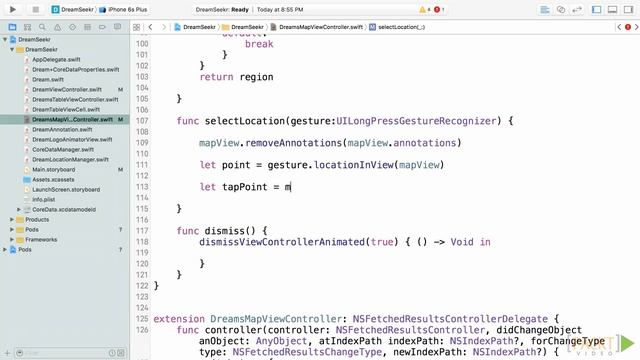
Task: Toggle the Debug area visibility
Action: click(612, 9)
